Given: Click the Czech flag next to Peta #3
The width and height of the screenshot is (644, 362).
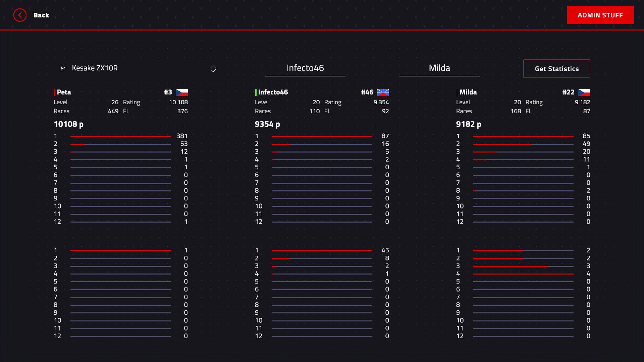Looking at the screenshot, I should [x=181, y=93].
